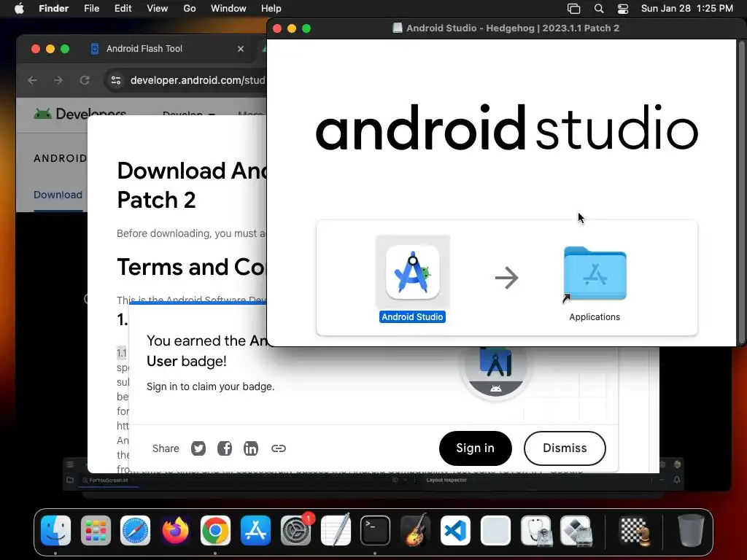
Task: Copy badge link via chain icon
Action: 278,448
